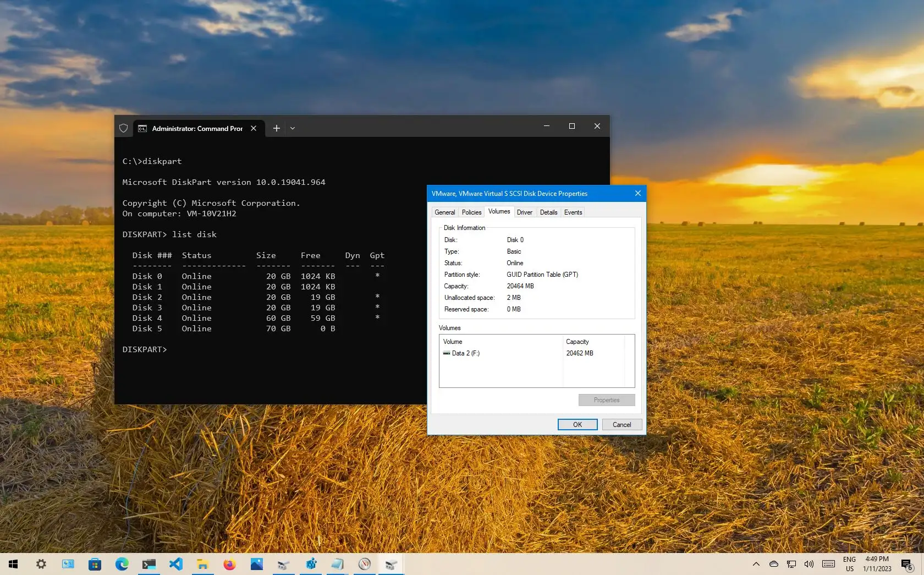Viewport: 924px width, 575px height.
Task: Click the Disk 0 row label in diskpart output
Action: click(147, 276)
